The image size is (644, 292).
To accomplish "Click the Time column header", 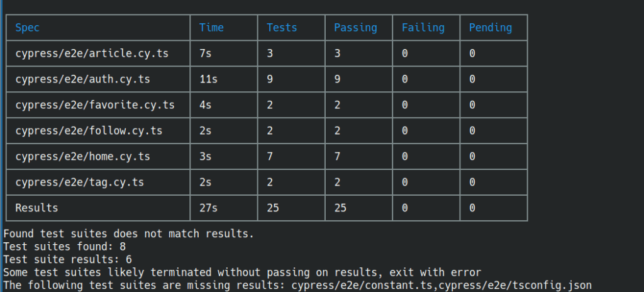I will click(211, 28).
